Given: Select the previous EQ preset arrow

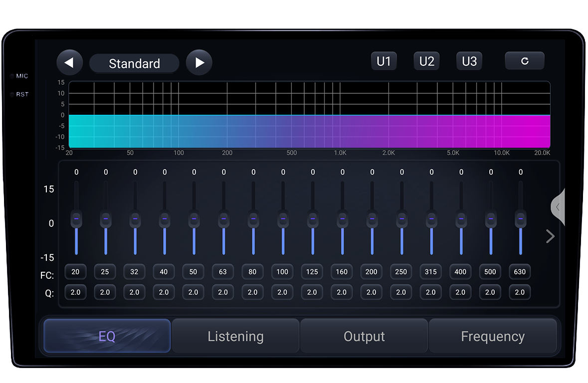Looking at the screenshot, I should coord(69,63).
